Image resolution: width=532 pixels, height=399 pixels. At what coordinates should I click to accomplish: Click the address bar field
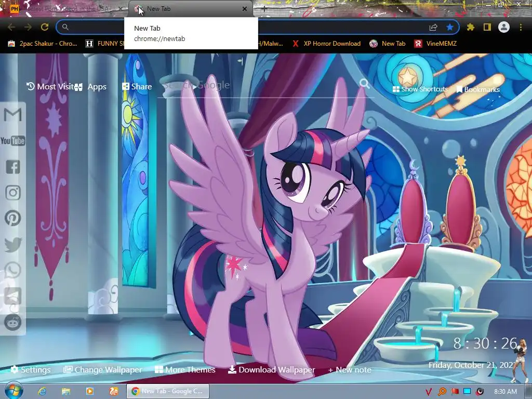coord(257,27)
